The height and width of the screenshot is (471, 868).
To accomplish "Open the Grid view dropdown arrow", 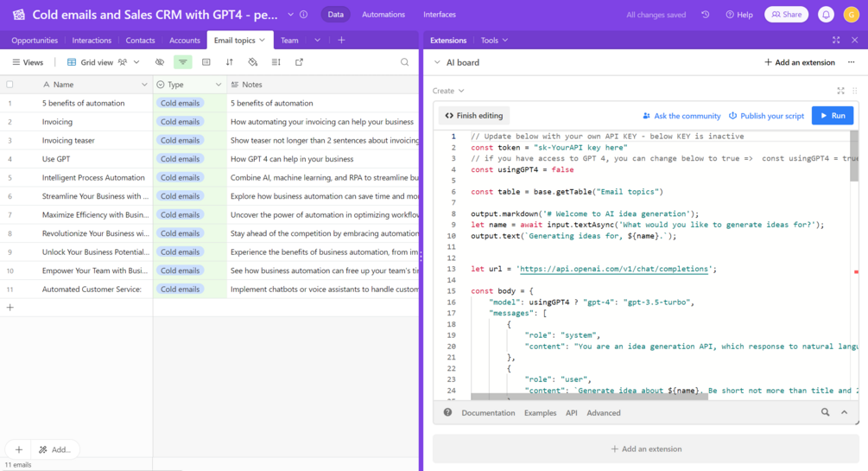I will coord(136,62).
